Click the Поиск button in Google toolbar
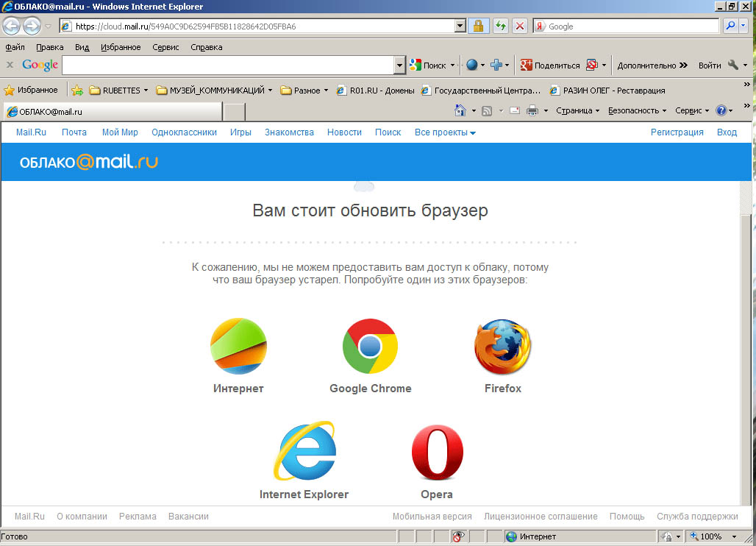The width and height of the screenshot is (756, 546). 429,65
